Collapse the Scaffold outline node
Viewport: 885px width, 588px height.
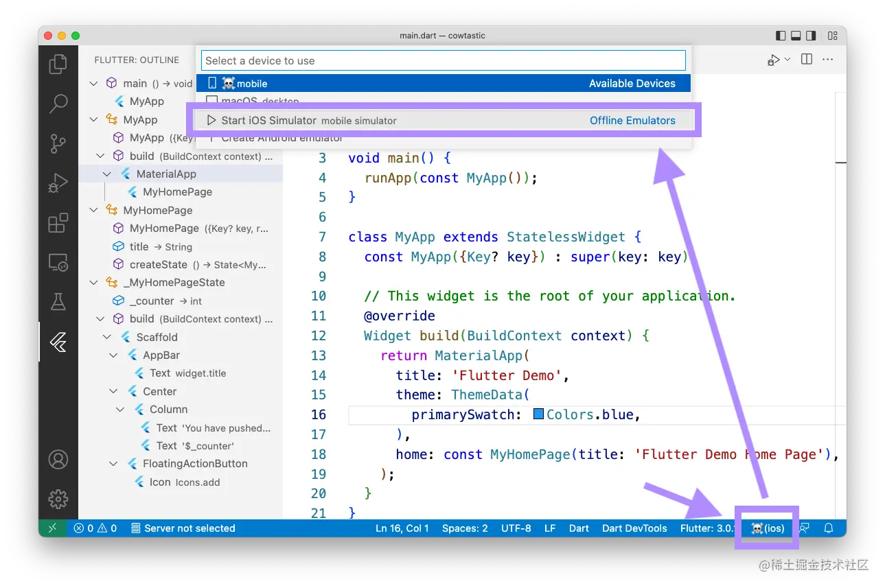[107, 337]
